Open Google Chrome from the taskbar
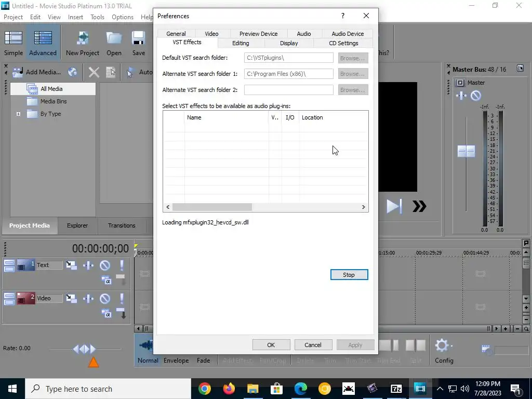Viewport: 532px width, 399px height. [x=205, y=389]
